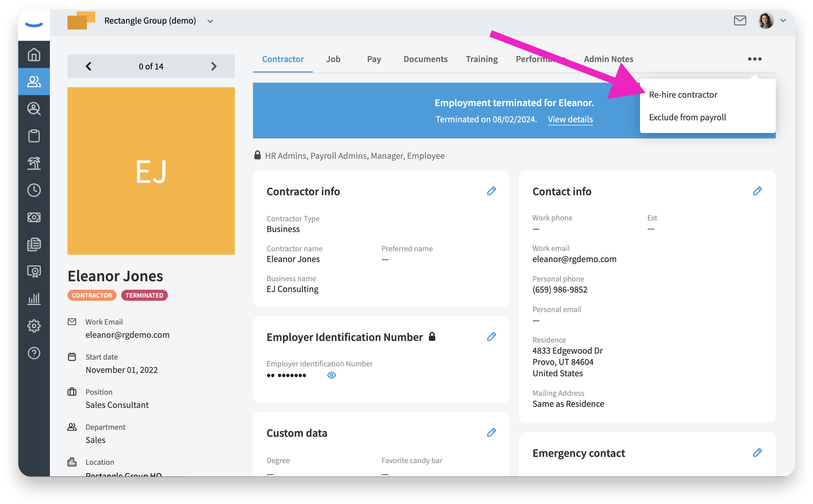Expand the Rectangle Group company switcher

pyautogui.click(x=210, y=21)
